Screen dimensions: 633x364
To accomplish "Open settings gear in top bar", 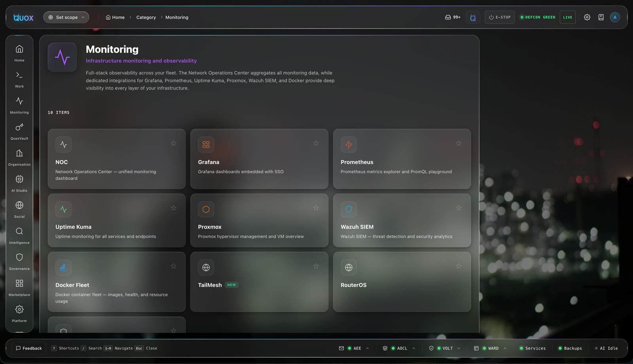I will tap(587, 17).
